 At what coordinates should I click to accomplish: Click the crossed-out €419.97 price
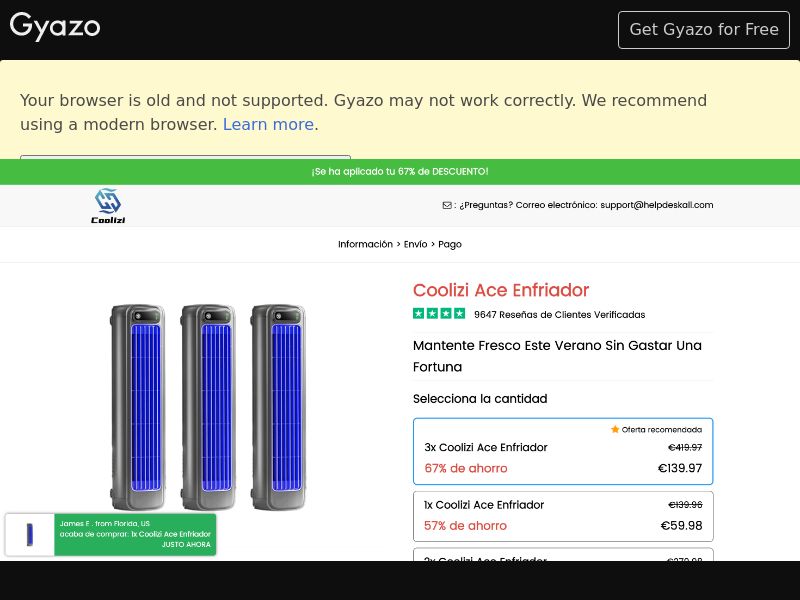685,447
